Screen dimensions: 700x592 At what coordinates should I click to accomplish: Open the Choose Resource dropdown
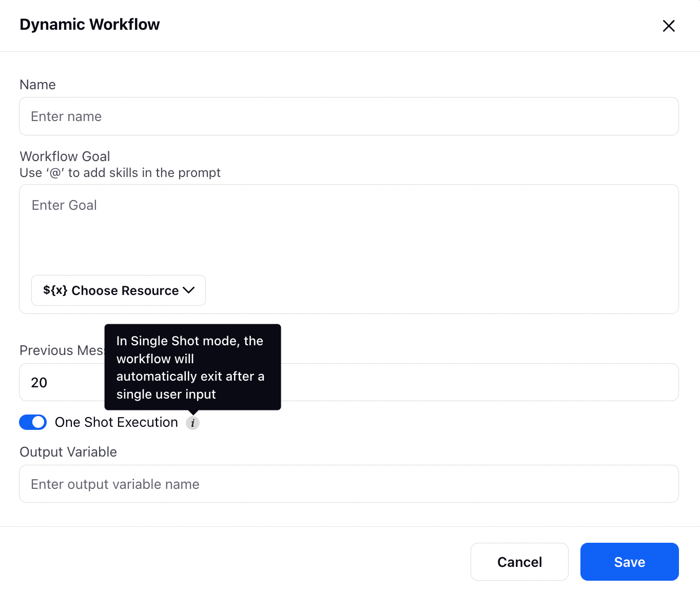119,290
